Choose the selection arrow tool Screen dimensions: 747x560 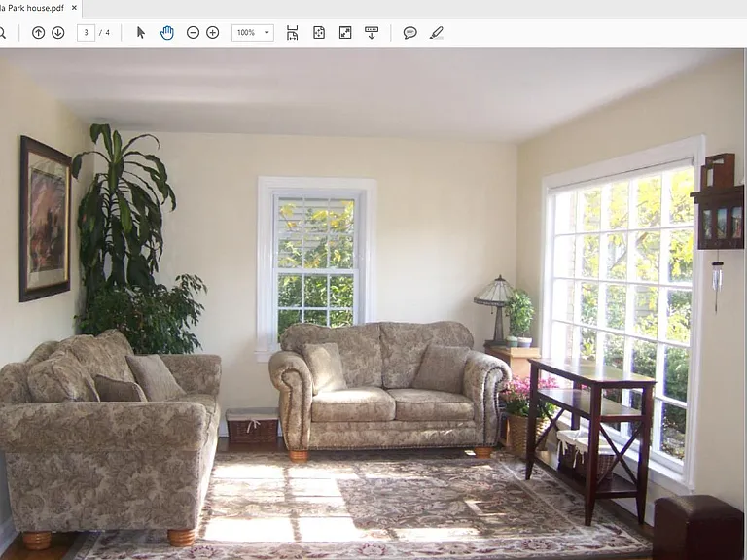(140, 33)
